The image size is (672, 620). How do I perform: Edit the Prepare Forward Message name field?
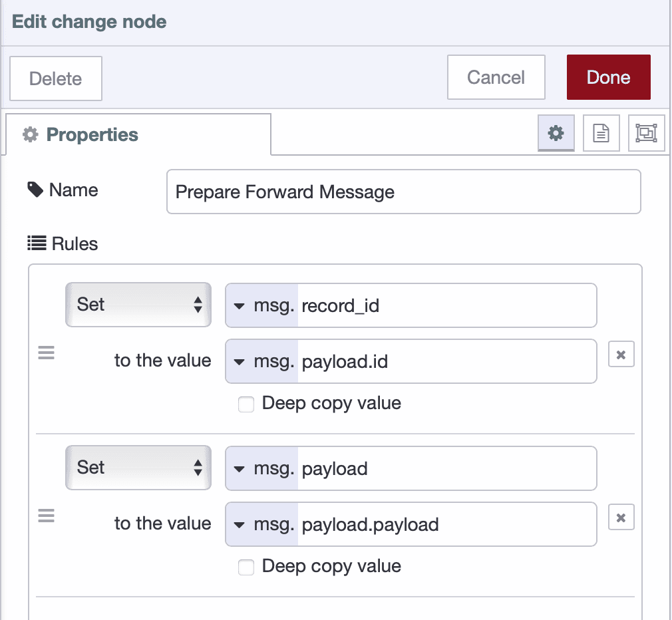tap(403, 192)
